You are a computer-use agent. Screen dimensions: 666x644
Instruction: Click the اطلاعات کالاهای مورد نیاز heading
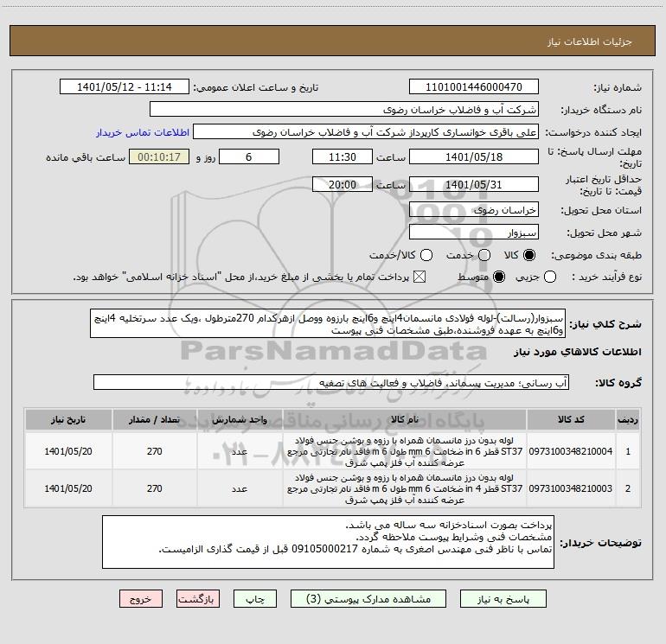[x=578, y=352]
